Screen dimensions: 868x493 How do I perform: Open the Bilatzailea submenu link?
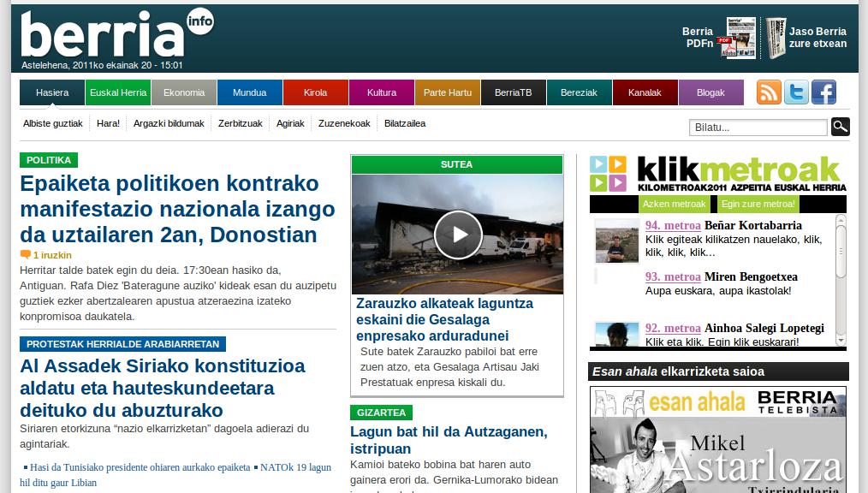(x=405, y=123)
